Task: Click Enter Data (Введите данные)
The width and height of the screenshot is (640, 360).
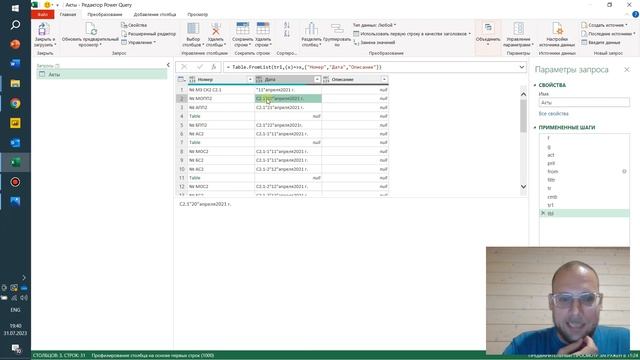Action: (x=601, y=42)
